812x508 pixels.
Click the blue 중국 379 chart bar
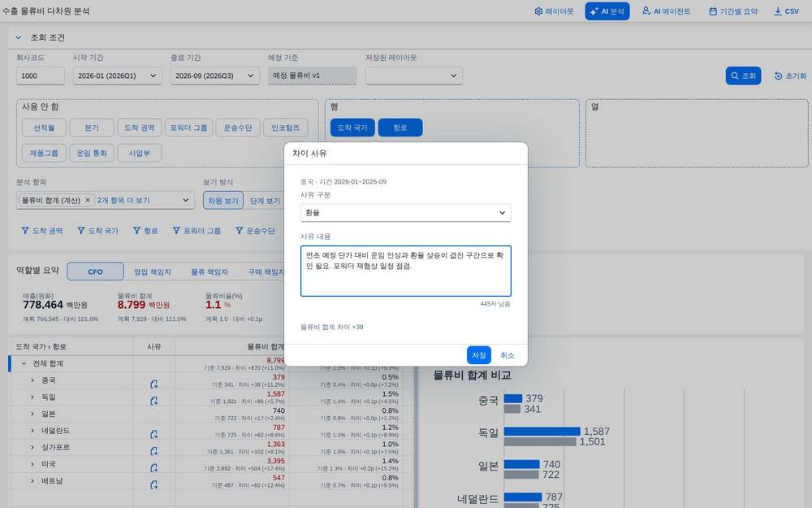512,398
